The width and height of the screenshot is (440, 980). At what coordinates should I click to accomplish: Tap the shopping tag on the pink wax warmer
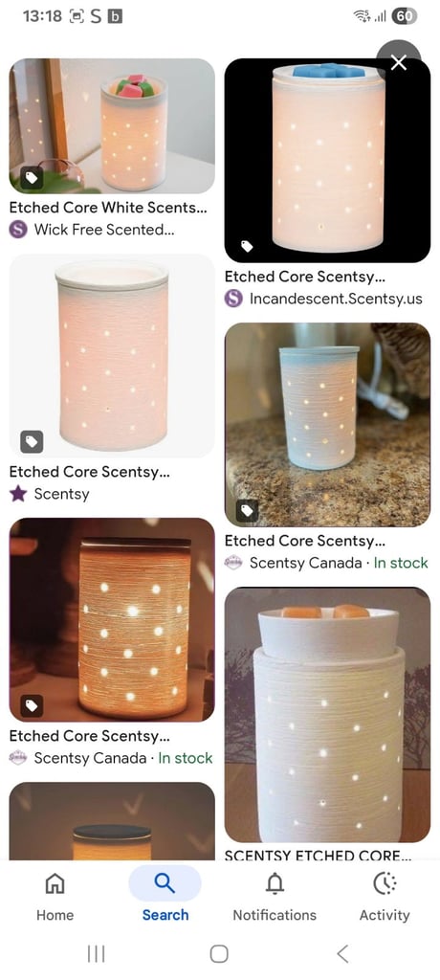pyautogui.click(x=32, y=179)
